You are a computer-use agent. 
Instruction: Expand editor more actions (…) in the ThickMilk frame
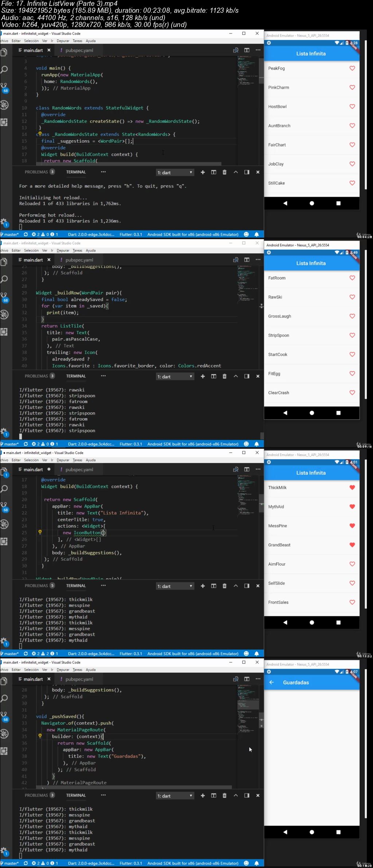click(x=258, y=469)
